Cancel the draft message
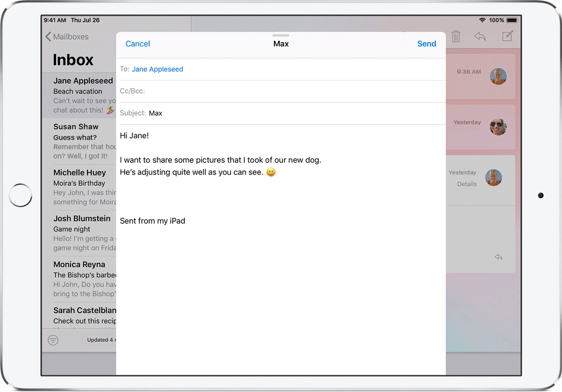562x392 pixels. pos(137,44)
